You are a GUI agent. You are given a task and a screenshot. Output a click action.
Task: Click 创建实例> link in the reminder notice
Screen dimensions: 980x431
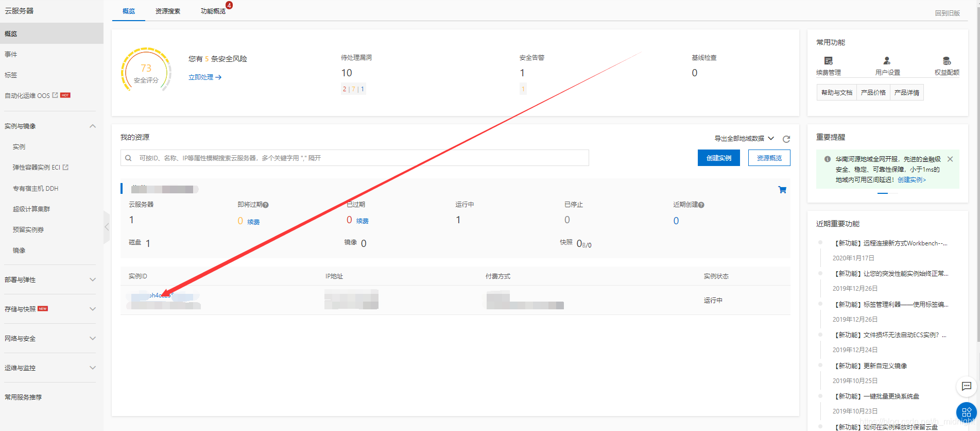912,180
